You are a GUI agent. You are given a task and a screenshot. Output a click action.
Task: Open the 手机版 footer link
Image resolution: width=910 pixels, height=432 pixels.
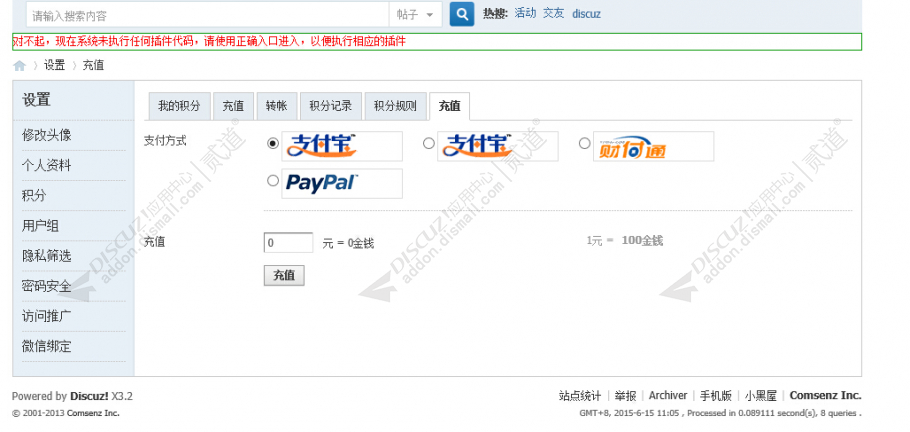[x=716, y=396]
